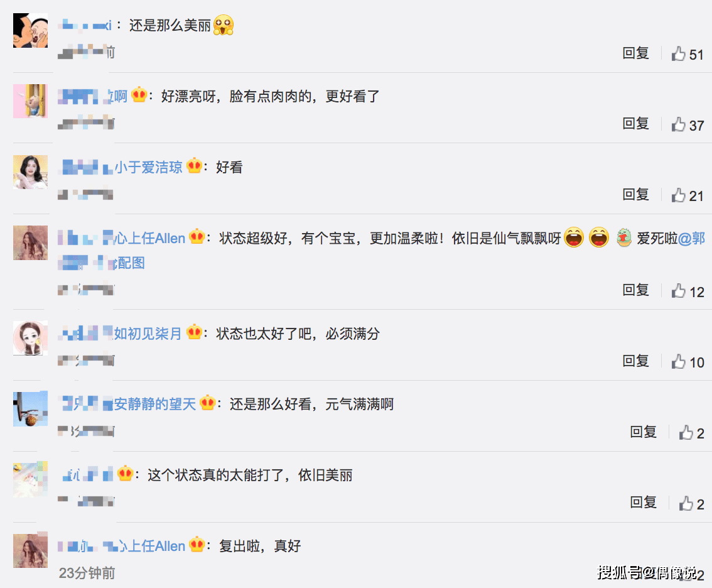Image resolution: width=712 pixels, height=588 pixels.
Task: Like the 元气满满啊 comment
Action: pos(686,432)
